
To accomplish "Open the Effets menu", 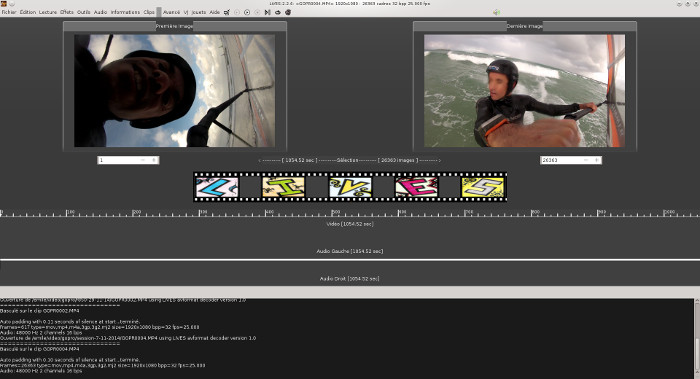I will [x=67, y=12].
